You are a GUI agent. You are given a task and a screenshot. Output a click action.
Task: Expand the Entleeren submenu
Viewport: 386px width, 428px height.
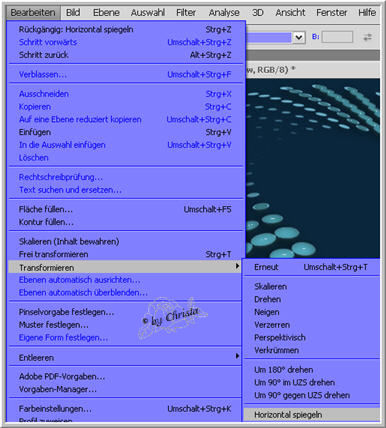click(125, 357)
